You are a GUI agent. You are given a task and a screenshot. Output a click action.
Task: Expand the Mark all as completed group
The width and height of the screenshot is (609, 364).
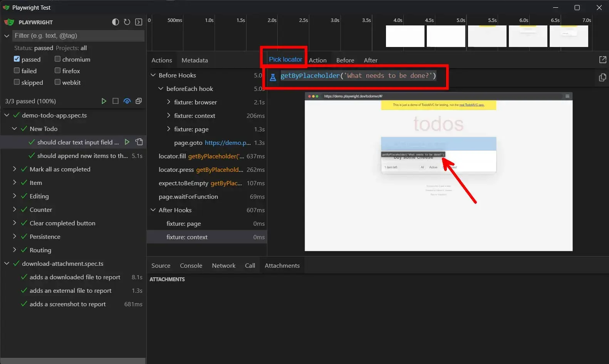14,169
